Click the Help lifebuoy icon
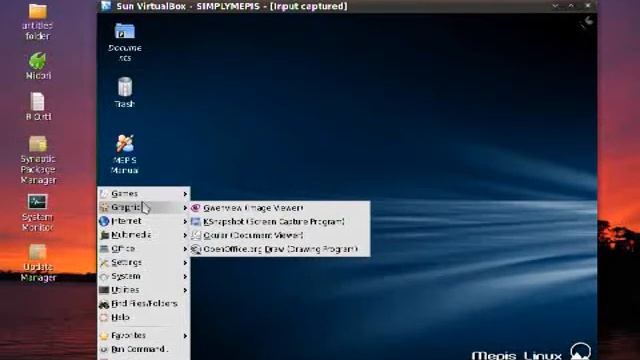640x360 pixels. coord(104,317)
